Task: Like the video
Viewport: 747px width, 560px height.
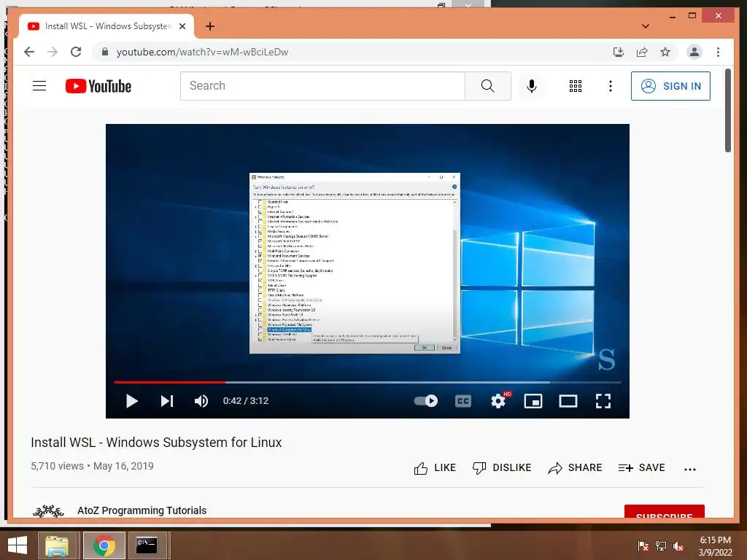Action: pyautogui.click(x=435, y=468)
